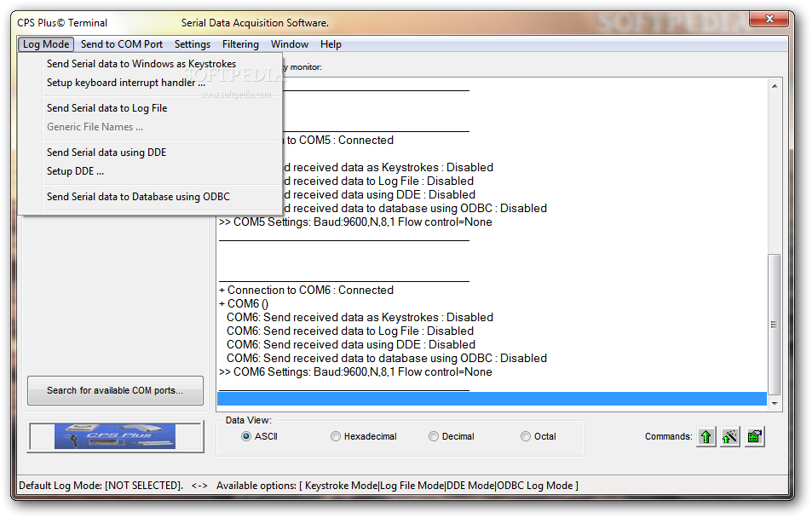This screenshot has height=518, width=812.
Task: Choose Send Serial data to Database using ODBC
Action: (x=150, y=196)
